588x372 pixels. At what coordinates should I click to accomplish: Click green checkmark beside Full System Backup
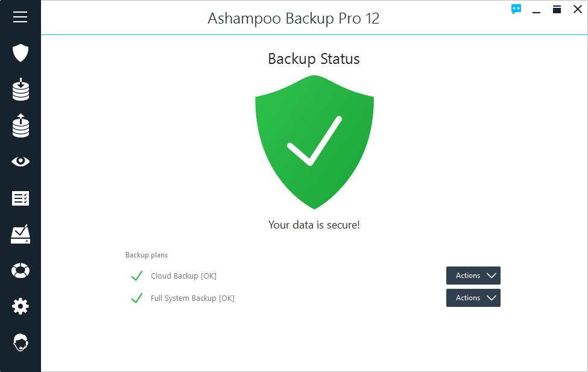click(x=137, y=298)
